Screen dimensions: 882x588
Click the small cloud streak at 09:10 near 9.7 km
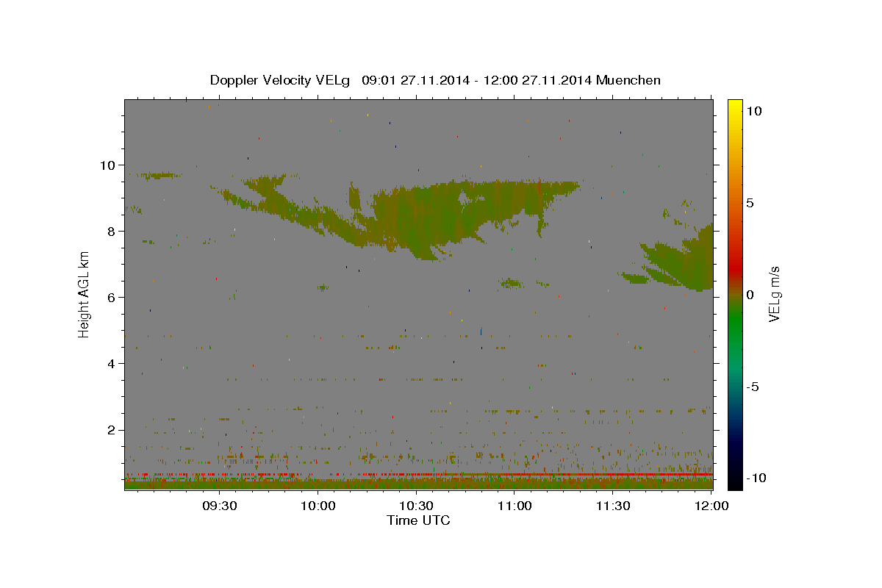(160, 175)
